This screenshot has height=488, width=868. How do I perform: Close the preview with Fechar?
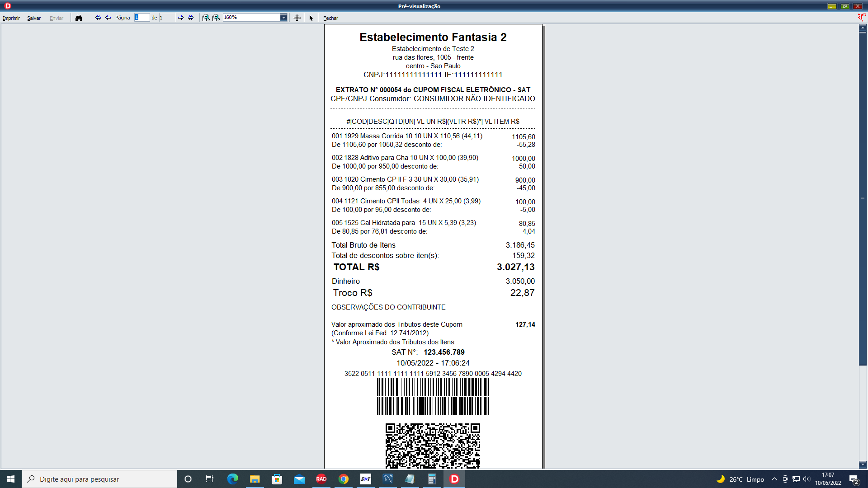(330, 18)
